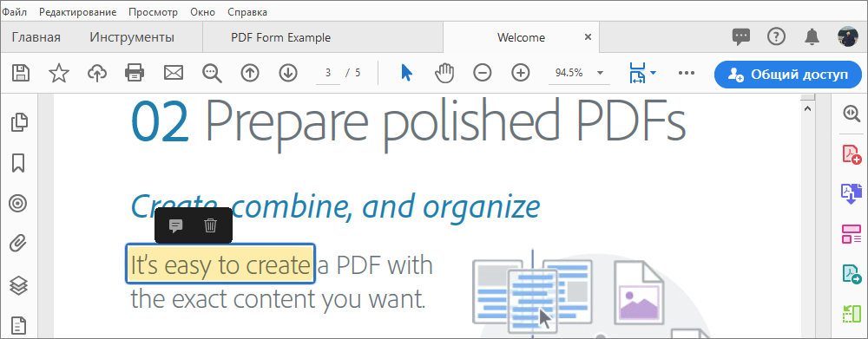Expand the page fit options arrow

(x=653, y=73)
